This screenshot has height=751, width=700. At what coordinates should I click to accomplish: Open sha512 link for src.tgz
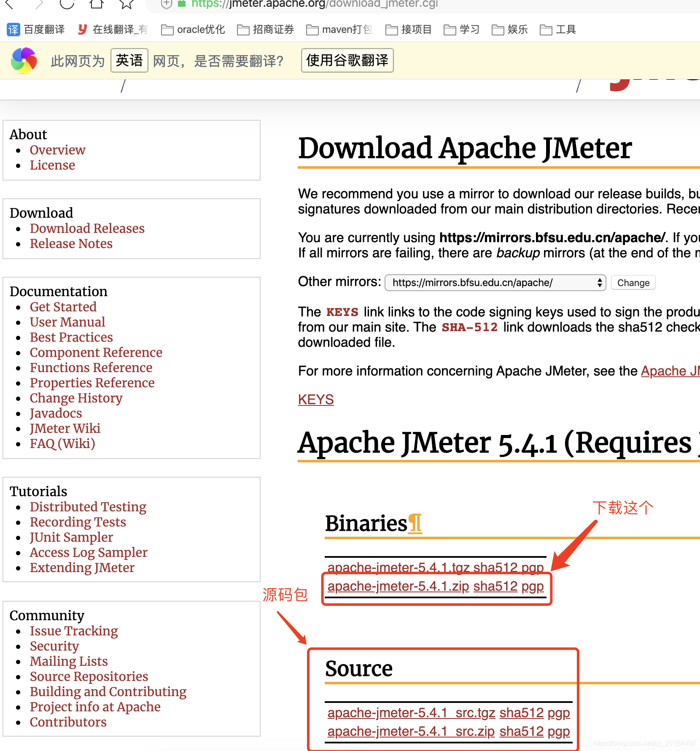[x=522, y=713]
